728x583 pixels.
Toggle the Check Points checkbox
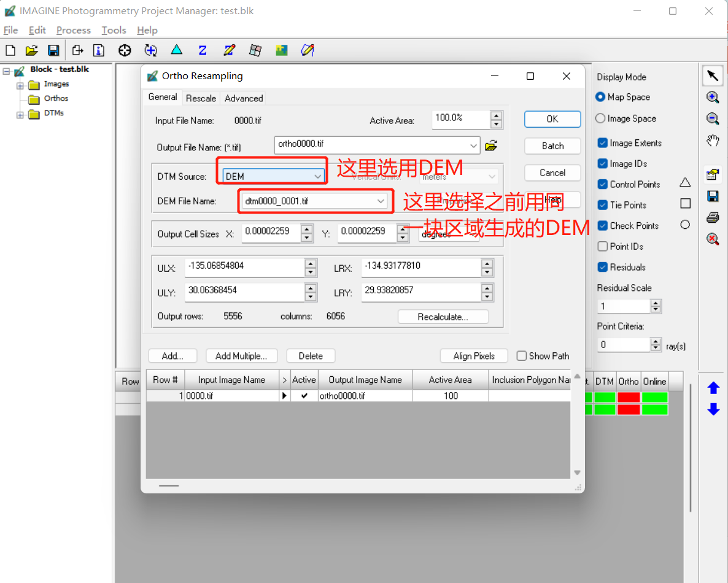point(603,226)
